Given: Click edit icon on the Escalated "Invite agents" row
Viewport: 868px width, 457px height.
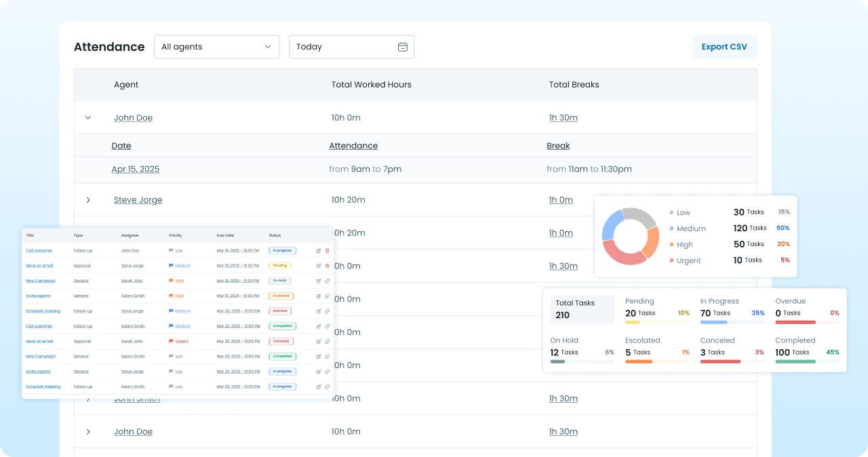Looking at the screenshot, I should coord(319,296).
